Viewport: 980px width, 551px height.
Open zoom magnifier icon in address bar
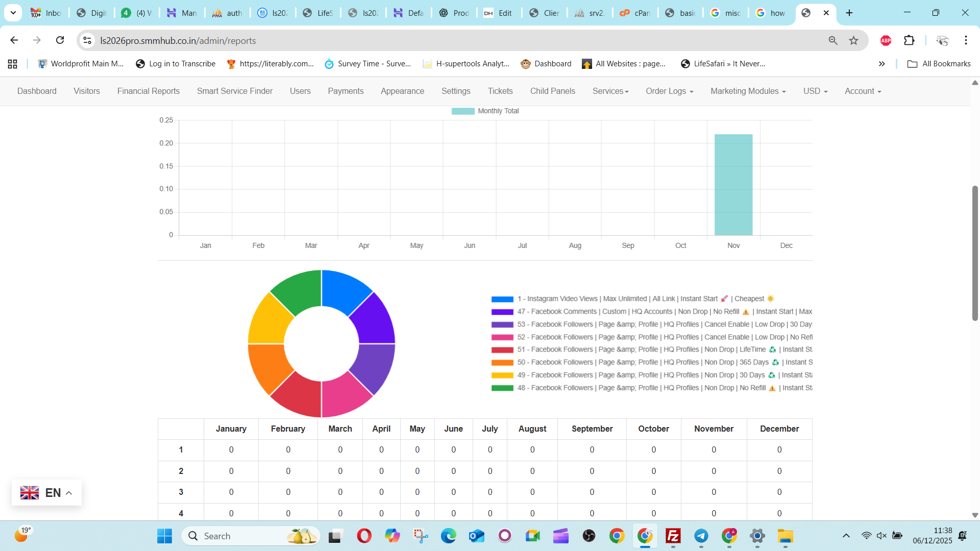(833, 40)
